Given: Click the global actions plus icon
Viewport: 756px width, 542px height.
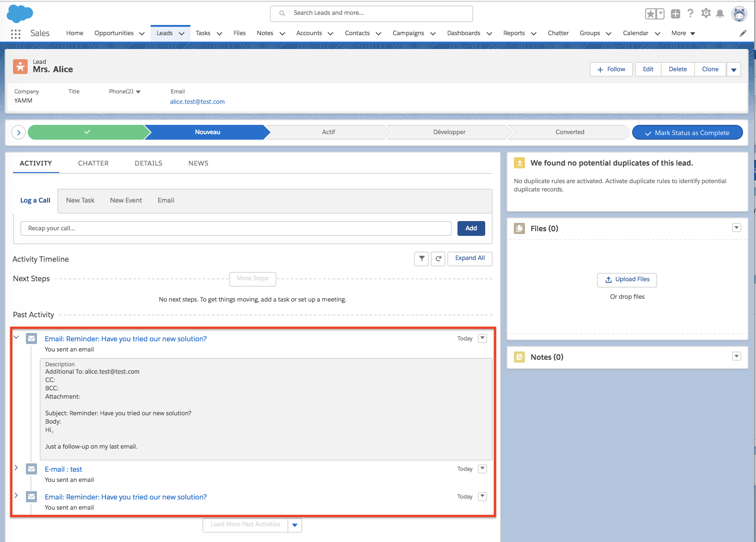Looking at the screenshot, I should pyautogui.click(x=676, y=14).
